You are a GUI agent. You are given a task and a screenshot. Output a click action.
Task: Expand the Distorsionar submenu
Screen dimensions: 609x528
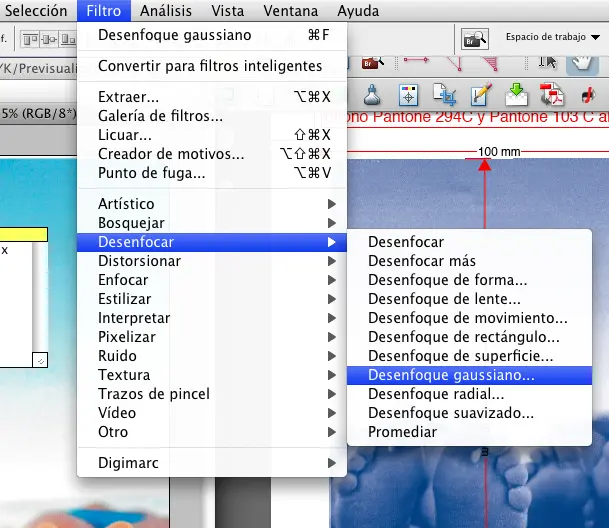(x=212, y=261)
